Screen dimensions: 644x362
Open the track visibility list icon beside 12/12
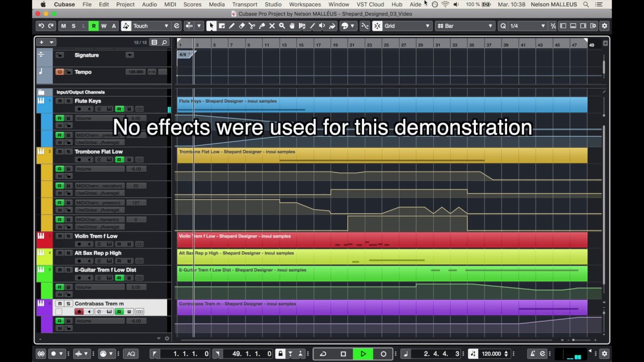[x=154, y=43]
